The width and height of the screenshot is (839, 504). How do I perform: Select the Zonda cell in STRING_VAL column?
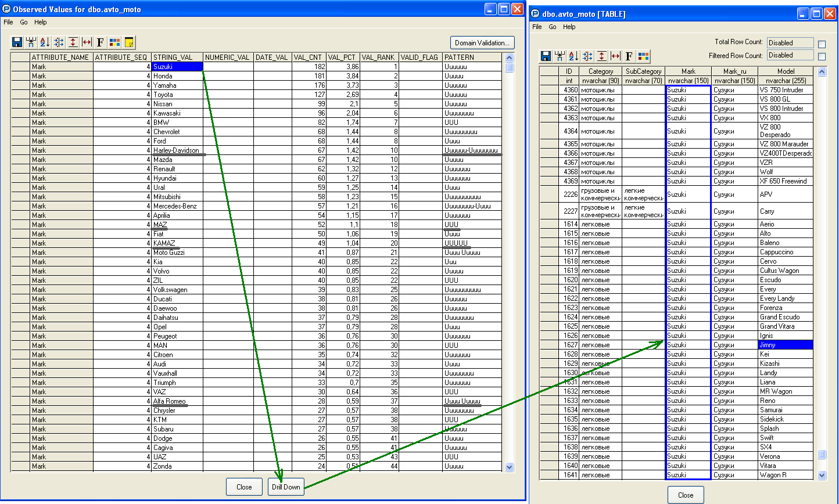177,466
